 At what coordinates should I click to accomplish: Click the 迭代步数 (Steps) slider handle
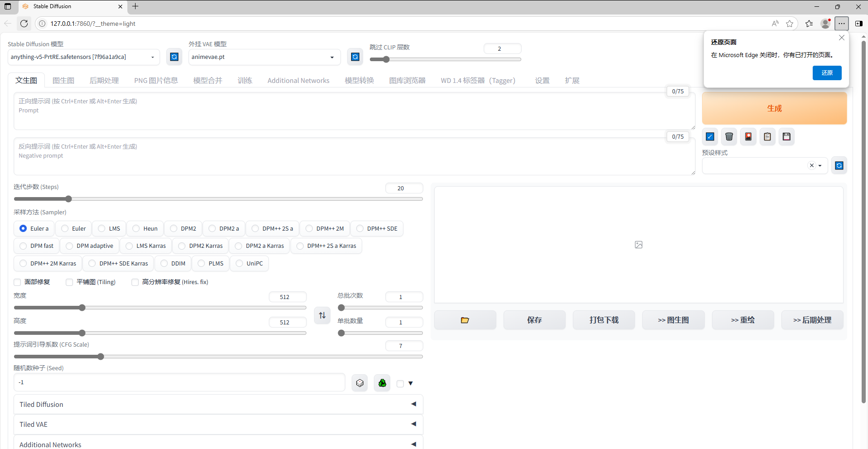click(68, 199)
